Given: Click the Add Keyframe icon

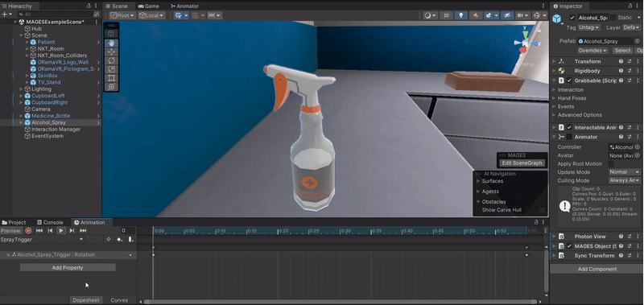Looking at the screenshot, I should (119, 239).
